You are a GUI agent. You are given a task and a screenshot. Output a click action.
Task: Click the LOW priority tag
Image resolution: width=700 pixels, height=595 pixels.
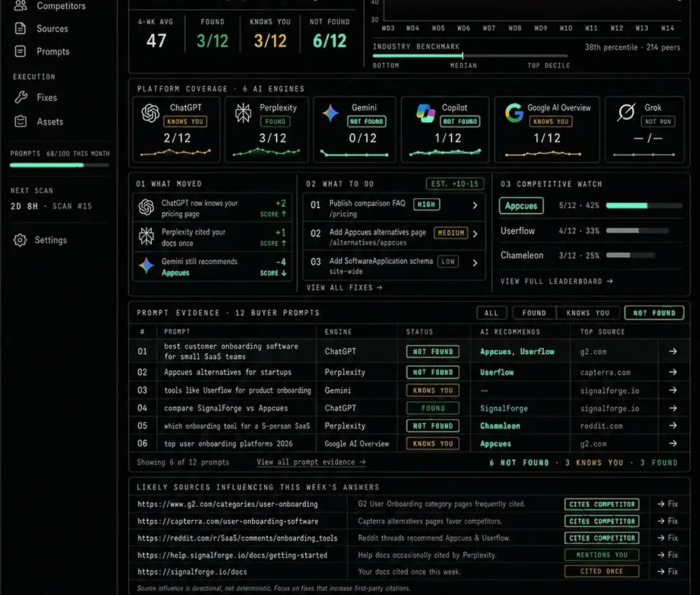448,262
